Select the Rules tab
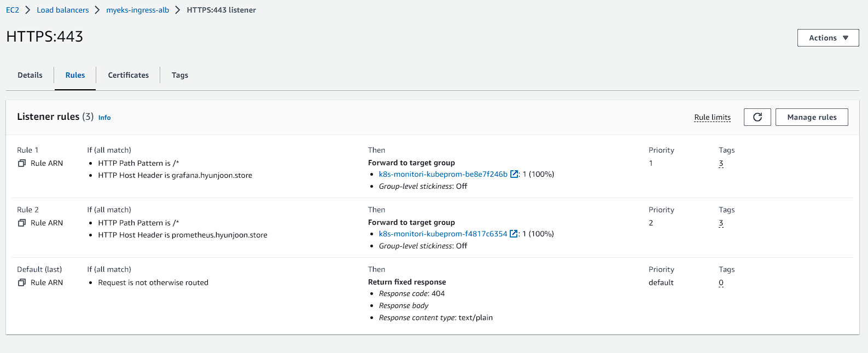The image size is (868, 353). (x=75, y=76)
